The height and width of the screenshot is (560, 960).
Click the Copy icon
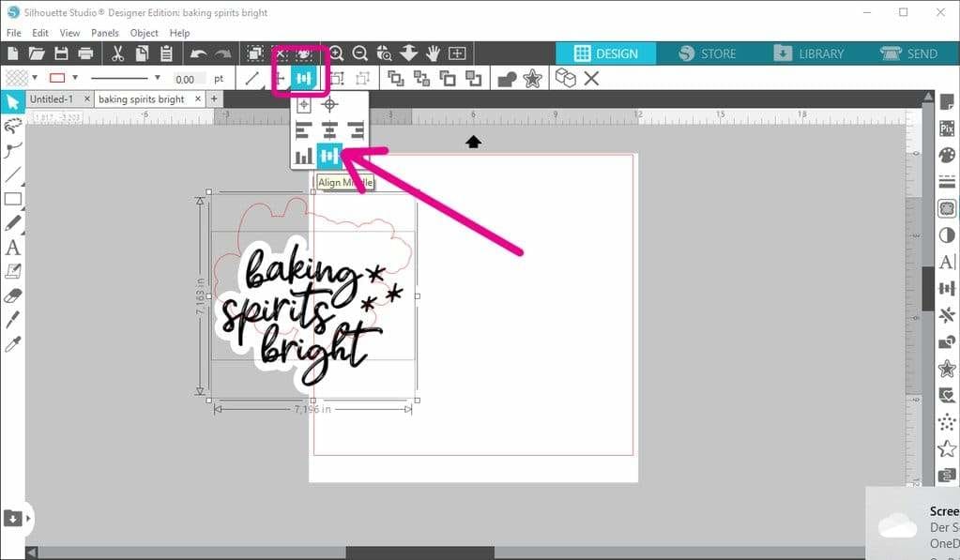[142, 53]
